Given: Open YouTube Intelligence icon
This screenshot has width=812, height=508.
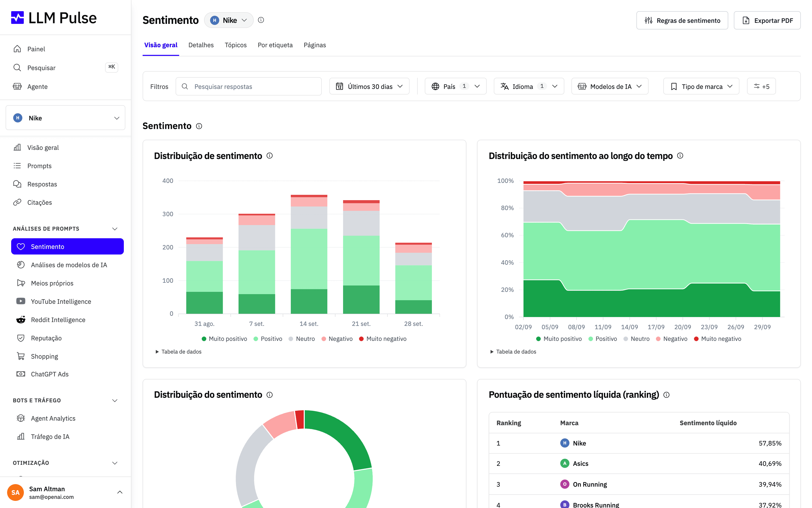Looking at the screenshot, I should coord(21,301).
